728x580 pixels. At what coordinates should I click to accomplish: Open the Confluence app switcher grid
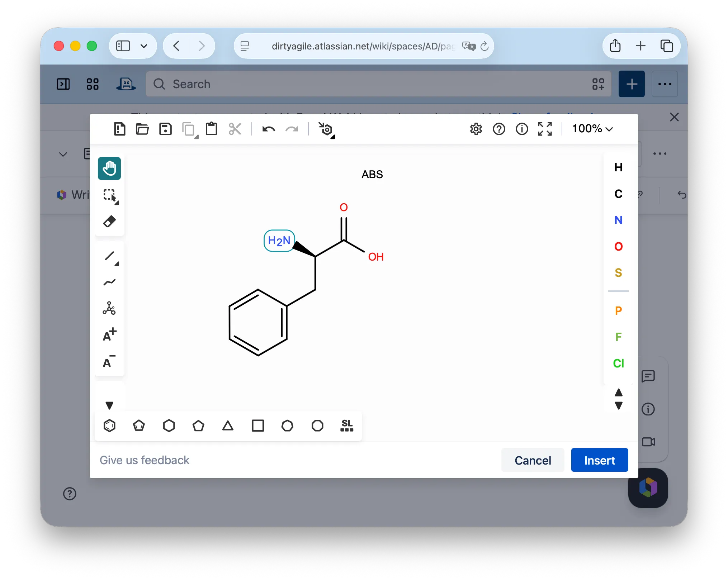tap(92, 84)
